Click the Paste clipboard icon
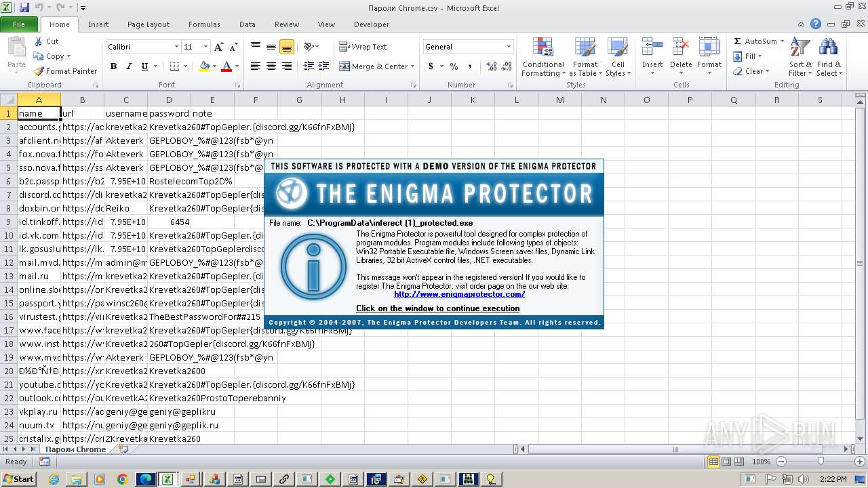The image size is (868, 488). click(x=16, y=49)
